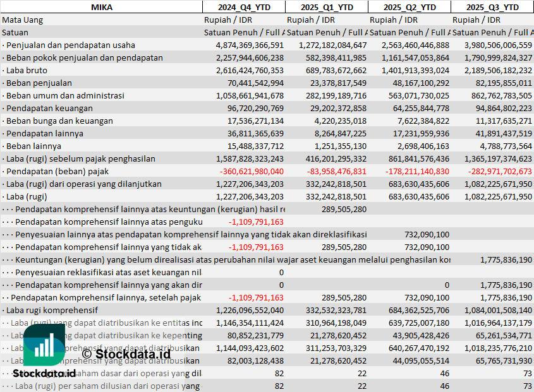Click the Laba bruto row label
The width and height of the screenshot is (534, 392).
(x=27, y=71)
